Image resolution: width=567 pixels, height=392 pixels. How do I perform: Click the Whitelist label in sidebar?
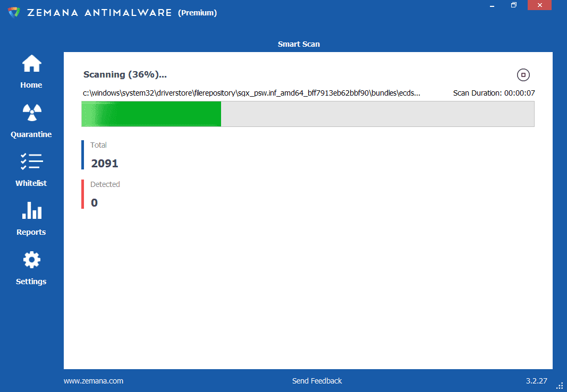[x=31, y=183]
